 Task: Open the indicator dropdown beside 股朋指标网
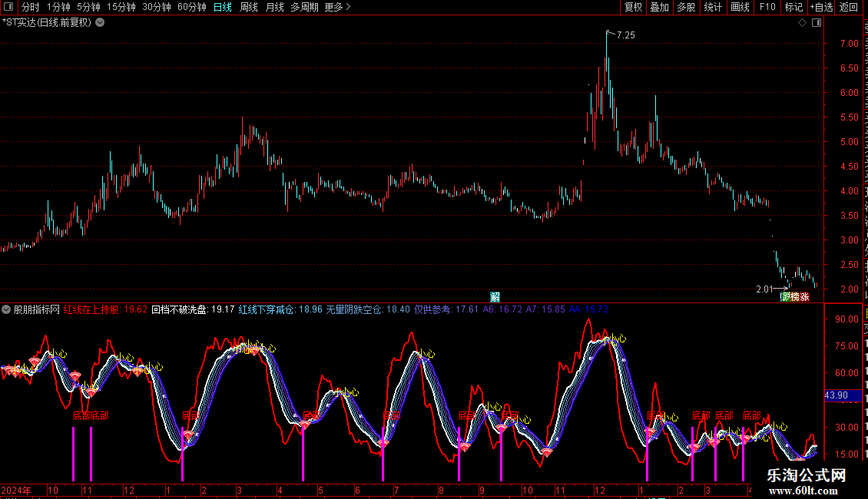click(x=6, y=310)
